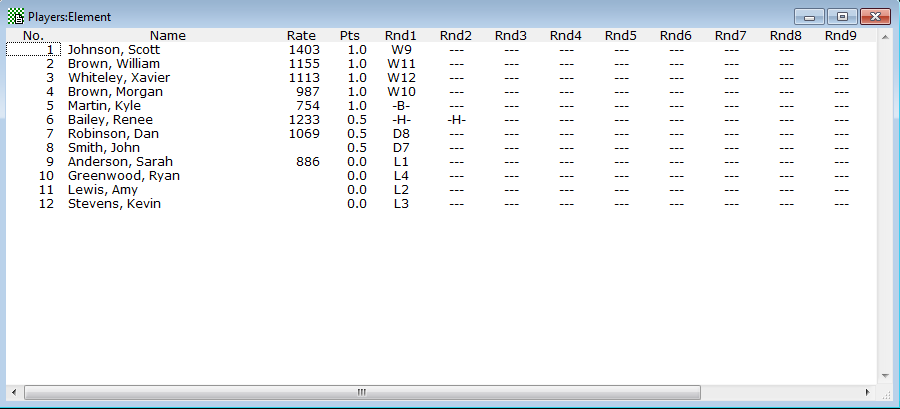Sort by the Pts column header

tap(350, 35)
